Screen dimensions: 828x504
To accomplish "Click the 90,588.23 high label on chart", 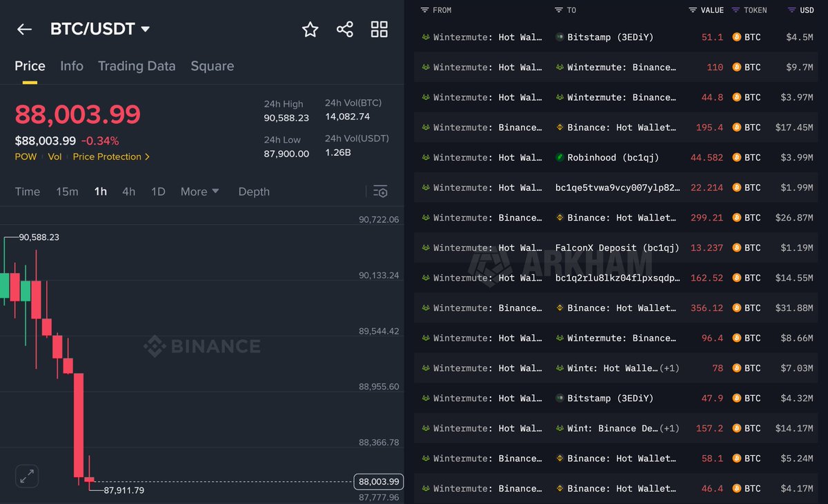I will coord(39,237).
